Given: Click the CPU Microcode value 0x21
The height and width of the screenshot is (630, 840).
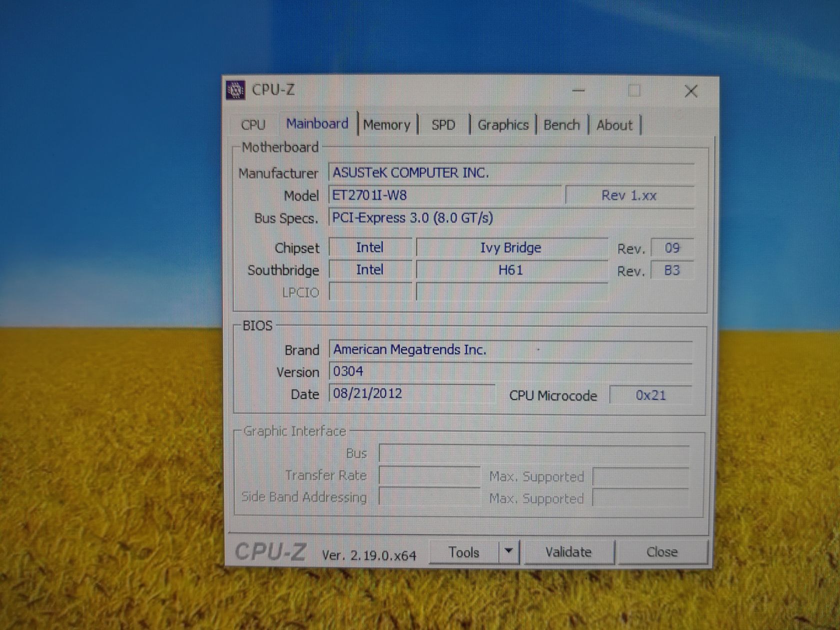Looking at the screenshot, I should click(651, 395).
